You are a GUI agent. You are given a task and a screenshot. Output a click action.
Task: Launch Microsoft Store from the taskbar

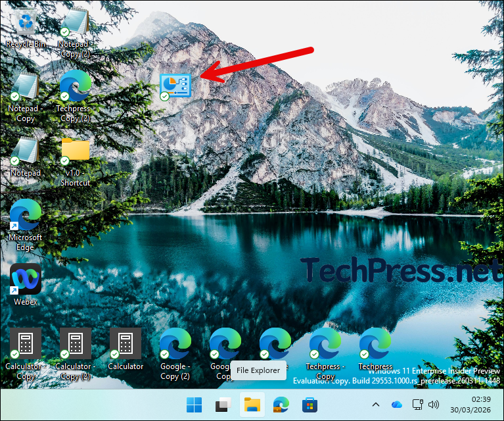(x=309, y=405)
